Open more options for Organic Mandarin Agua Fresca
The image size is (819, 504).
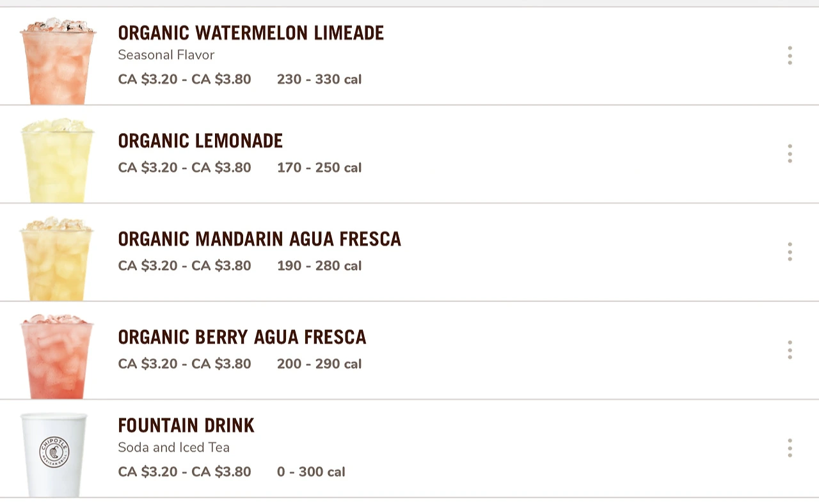(790, 252)
